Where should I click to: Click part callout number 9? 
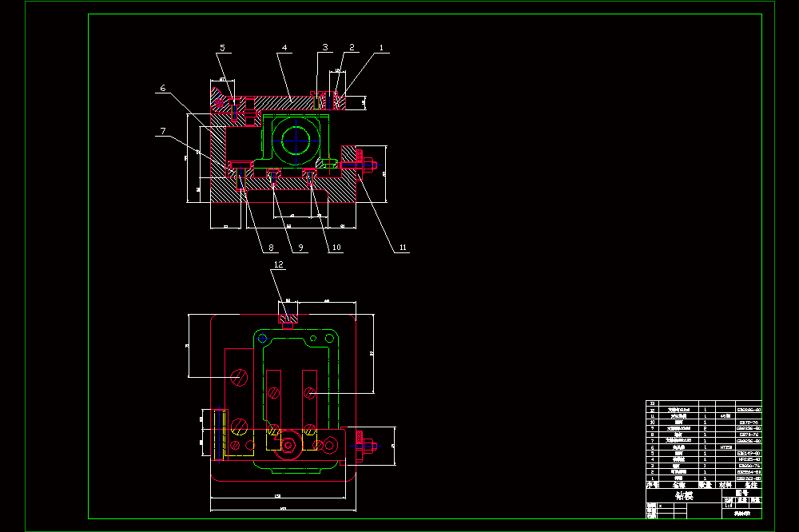pos(300,248)
